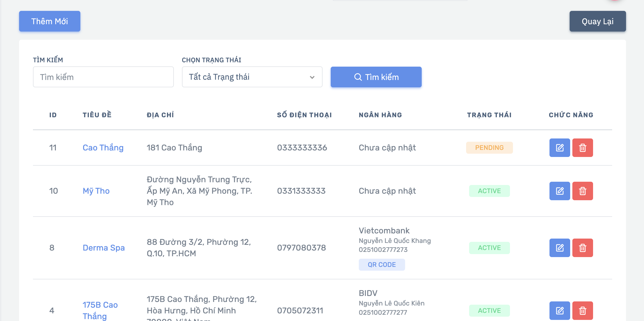Go back with Quay Lại button
This screenshot has height=321, width=644.
pos(597,21)
